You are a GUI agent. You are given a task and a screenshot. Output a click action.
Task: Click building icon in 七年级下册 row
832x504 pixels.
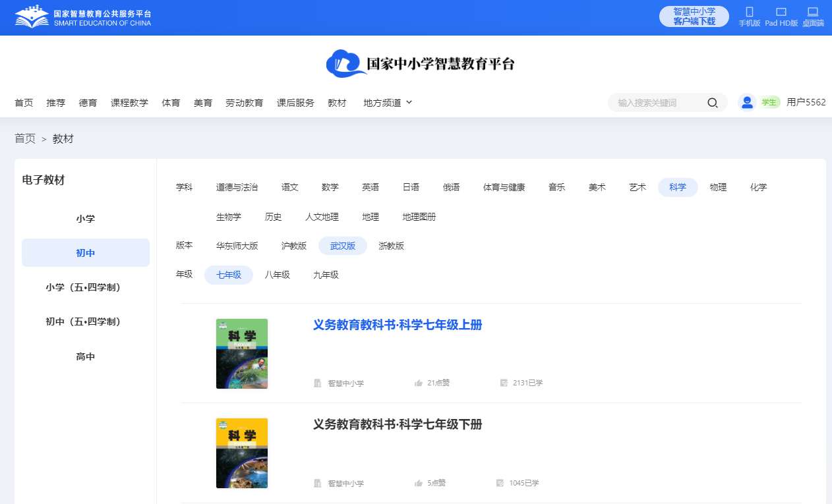click(x=318, y=483)
